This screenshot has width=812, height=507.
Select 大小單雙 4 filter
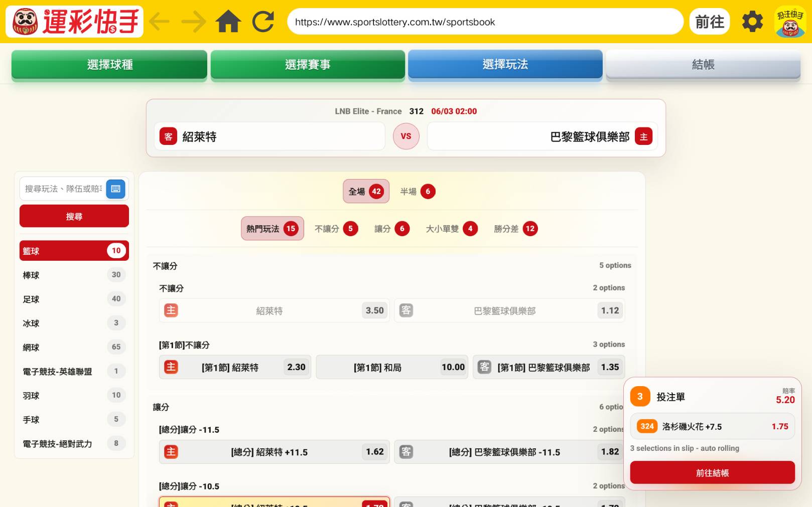tap(452, 228)
